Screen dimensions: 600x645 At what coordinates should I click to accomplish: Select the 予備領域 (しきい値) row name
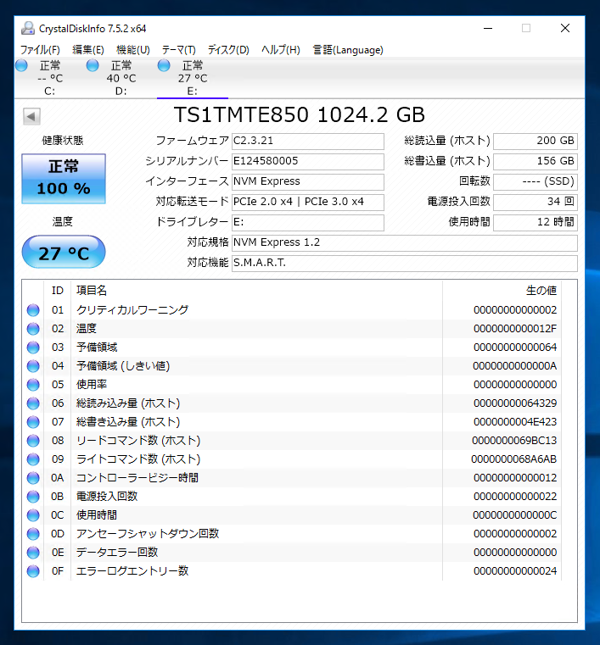click(x=123, y=366)
